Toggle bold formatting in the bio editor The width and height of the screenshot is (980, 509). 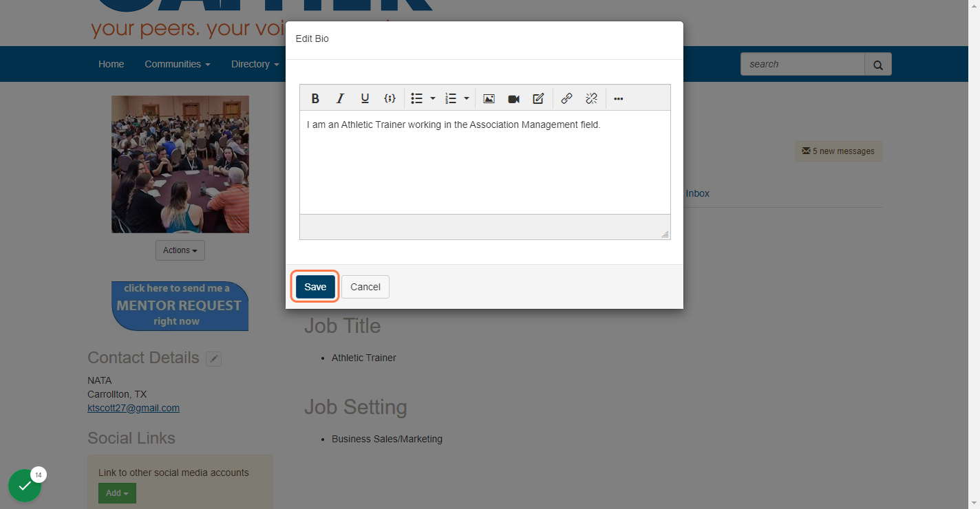tap(315, 98)
